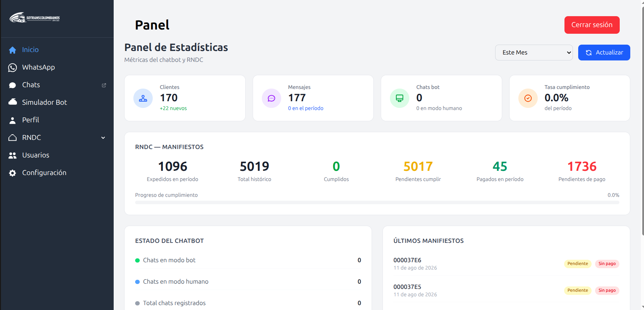Viewport: 644px width, 310px height.
Task: Click the Usuarios people icon
Action: coord(12,155)
